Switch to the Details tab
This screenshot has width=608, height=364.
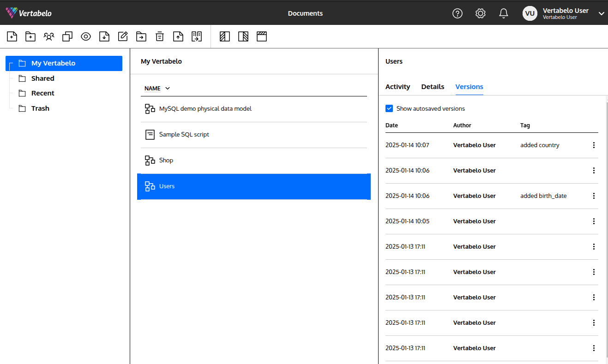(x=433, y=87)
